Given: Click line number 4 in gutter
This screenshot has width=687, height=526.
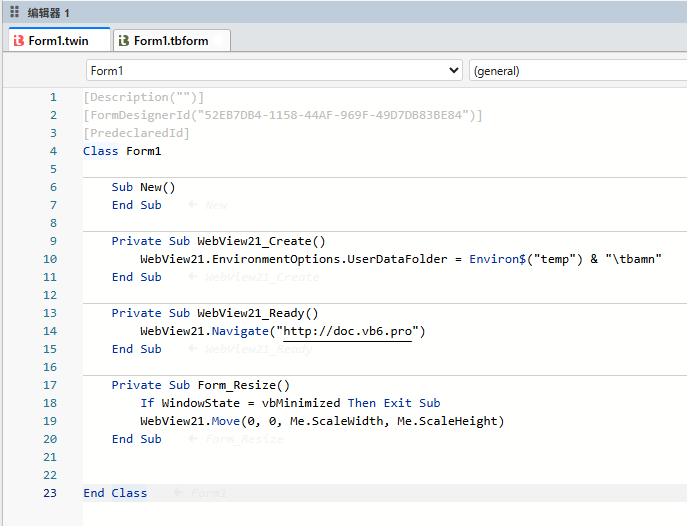Looking at the screenshot, I should 53,151.
